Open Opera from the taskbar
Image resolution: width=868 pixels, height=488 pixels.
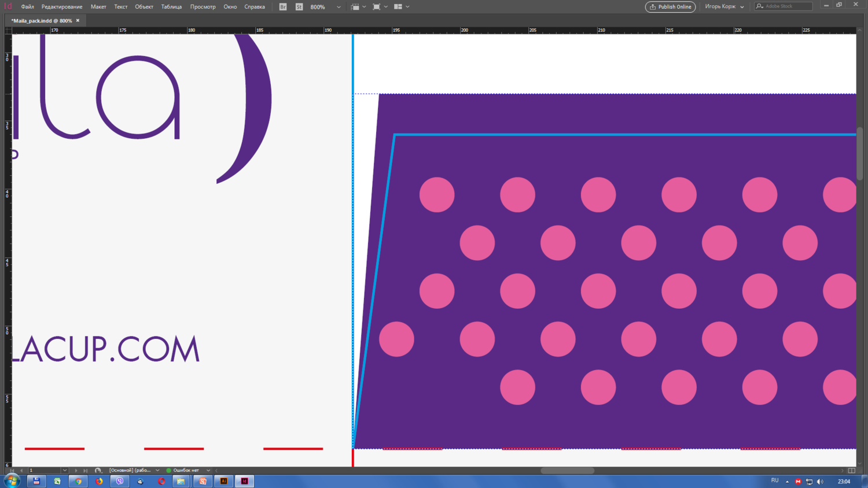pyautogui.click(x=161, y=481)
